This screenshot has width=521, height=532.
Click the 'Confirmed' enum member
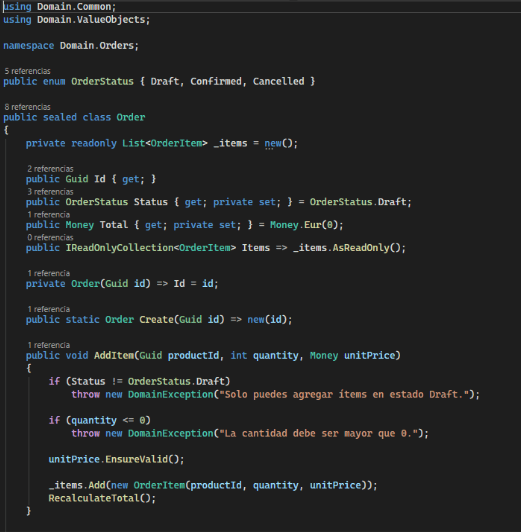click(216, 81)
